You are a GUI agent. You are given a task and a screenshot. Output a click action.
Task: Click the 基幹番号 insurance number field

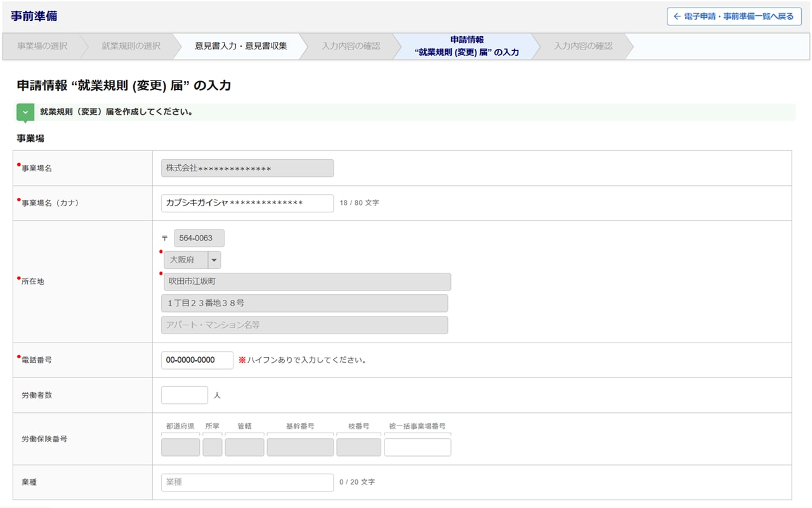[300, 447]
